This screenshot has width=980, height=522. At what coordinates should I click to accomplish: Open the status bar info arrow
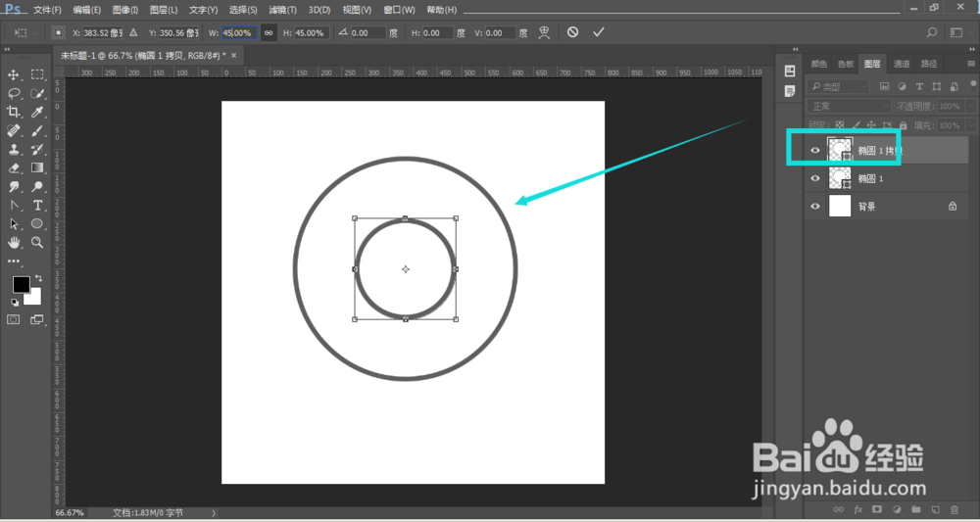tap(213, 512)
